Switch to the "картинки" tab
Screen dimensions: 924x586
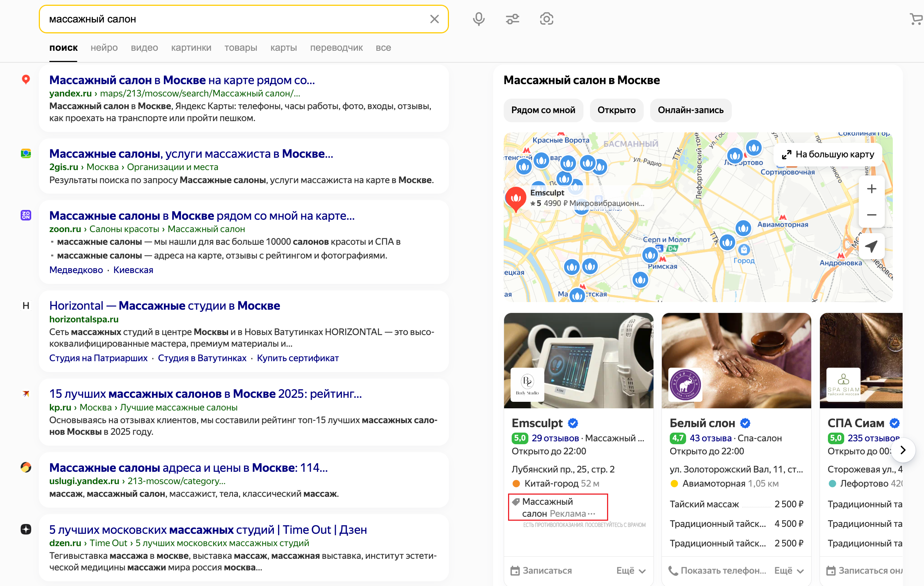191,48
